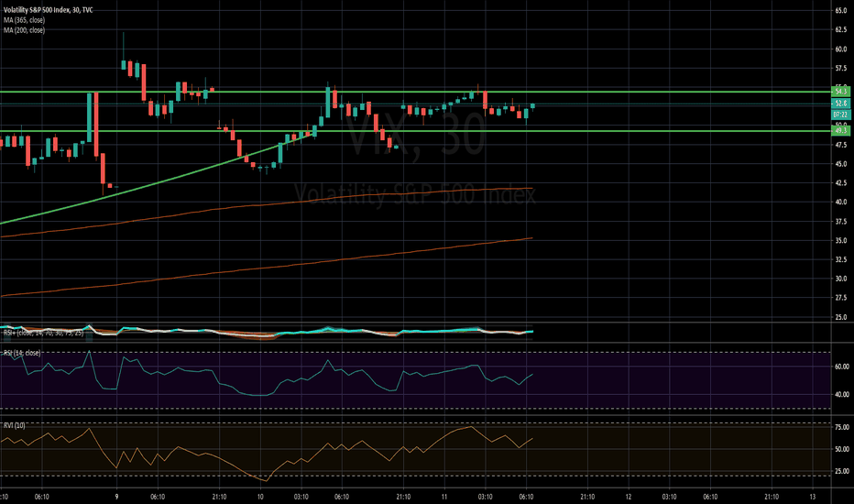
Task: Select the MA (365, close) indicator label
Action: (24, 20)
